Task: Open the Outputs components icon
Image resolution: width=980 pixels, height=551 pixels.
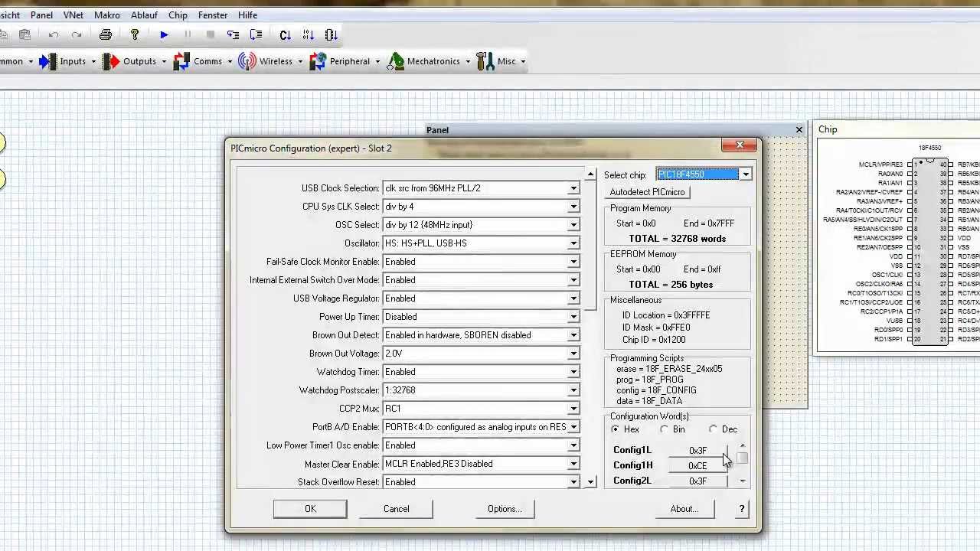Action: (x=111, y=61)
